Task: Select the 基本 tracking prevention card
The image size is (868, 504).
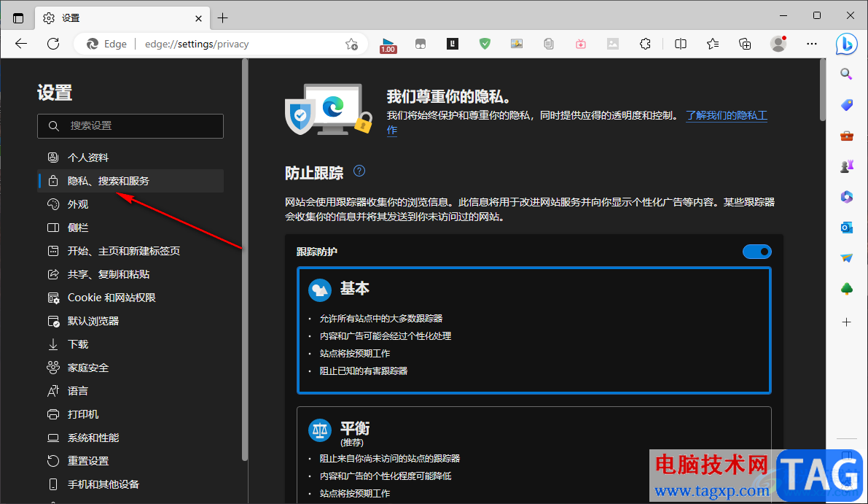Action: click(534, 330)
